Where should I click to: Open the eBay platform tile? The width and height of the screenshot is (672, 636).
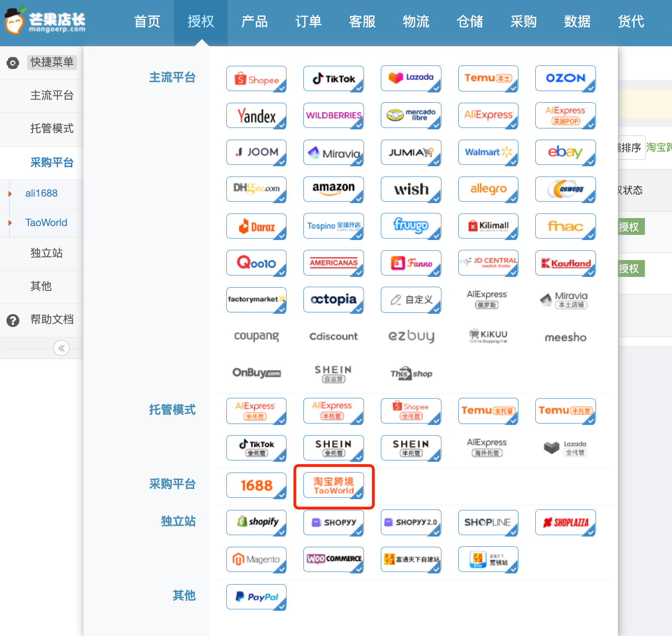565,153
